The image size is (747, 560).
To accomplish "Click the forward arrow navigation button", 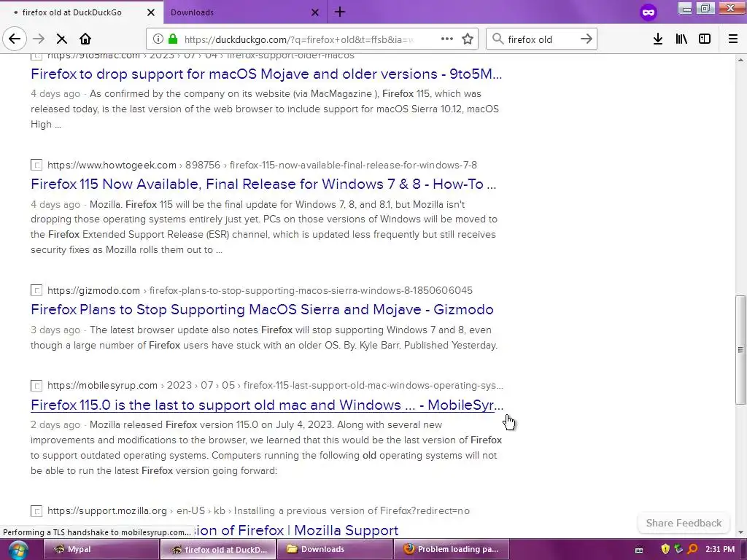I will 39,39.
